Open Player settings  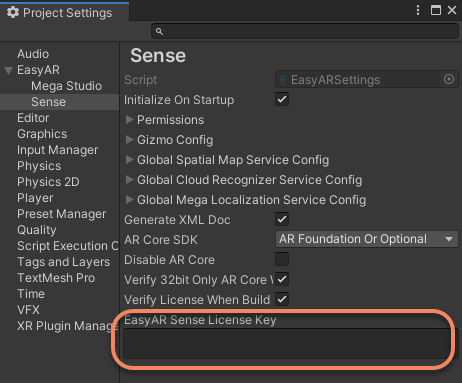35,198
